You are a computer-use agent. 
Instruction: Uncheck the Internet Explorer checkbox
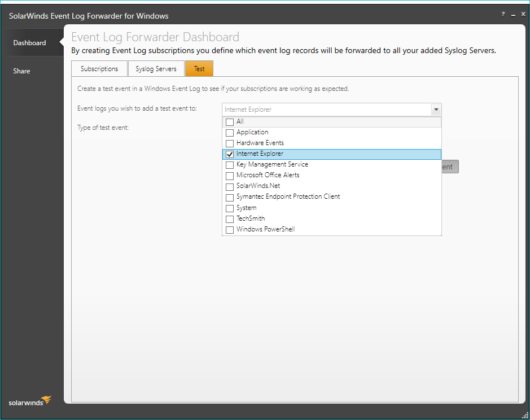[x=230, y=154]
